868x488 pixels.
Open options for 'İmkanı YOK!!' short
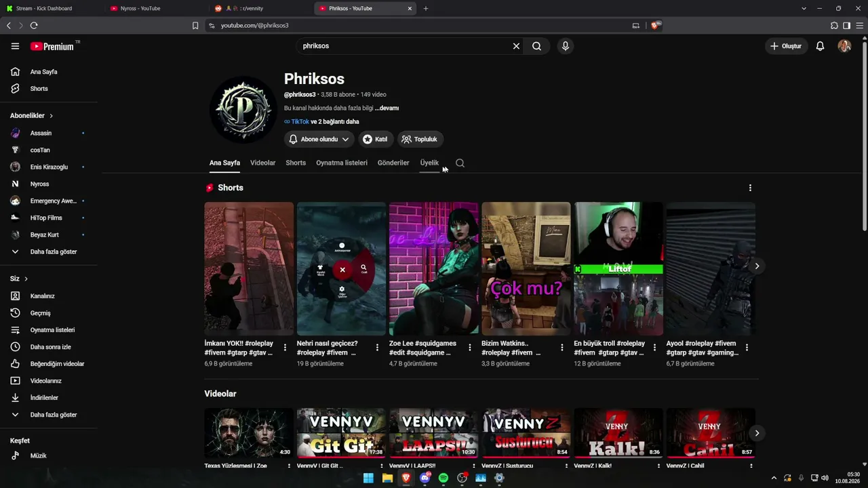[285, 348]
